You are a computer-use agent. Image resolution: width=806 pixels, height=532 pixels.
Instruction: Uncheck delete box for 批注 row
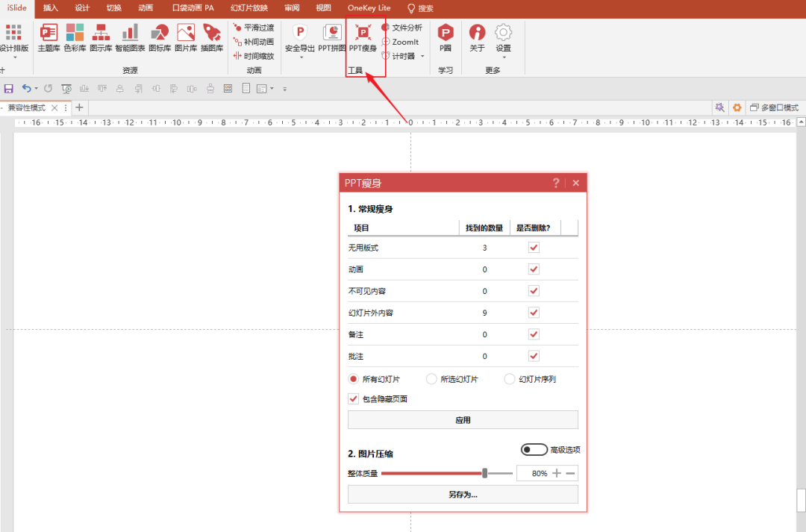534,356
